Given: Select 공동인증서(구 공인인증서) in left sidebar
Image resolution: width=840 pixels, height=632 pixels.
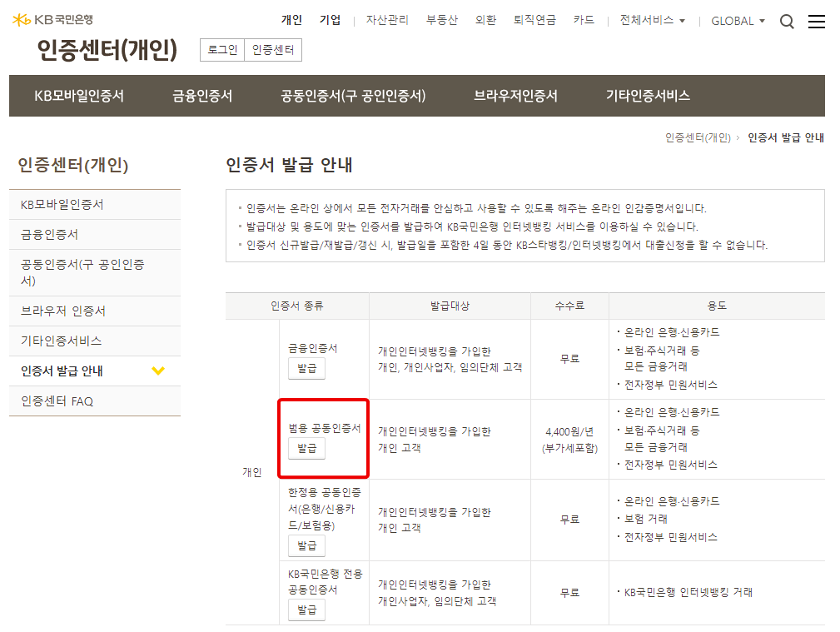Looking at the screenshot, I should [95, 273].
